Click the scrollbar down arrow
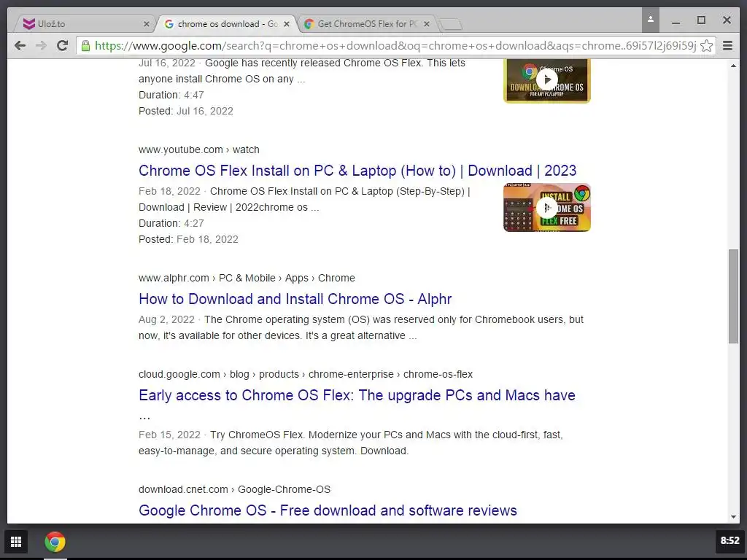The width and height of the screenshot is (747, 560). (733, 517)
